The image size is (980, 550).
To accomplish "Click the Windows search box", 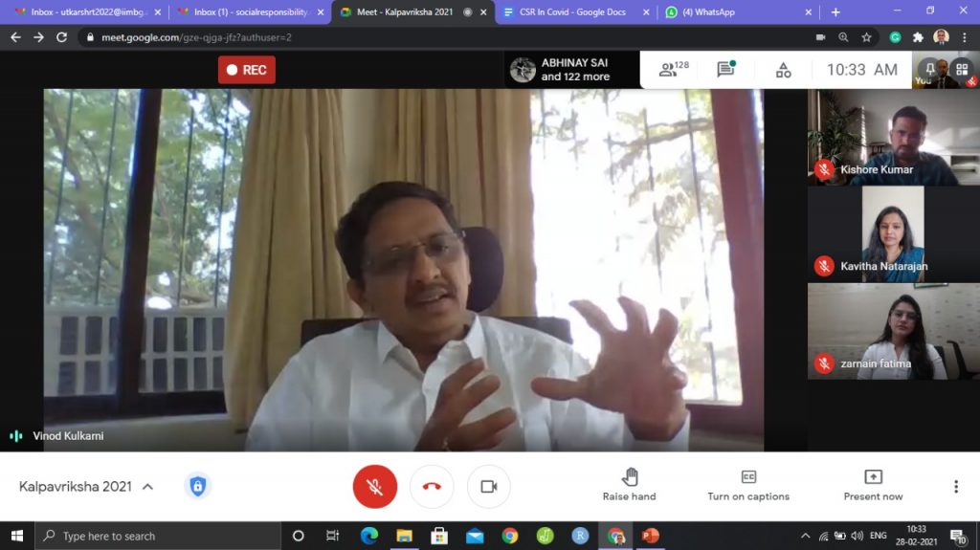I will click(x=158, y=536).
